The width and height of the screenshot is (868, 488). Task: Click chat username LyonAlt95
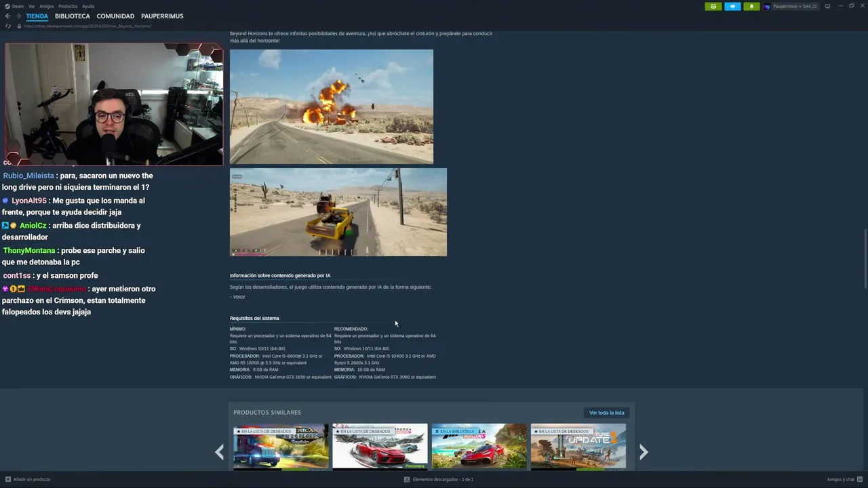pos(29,201)
